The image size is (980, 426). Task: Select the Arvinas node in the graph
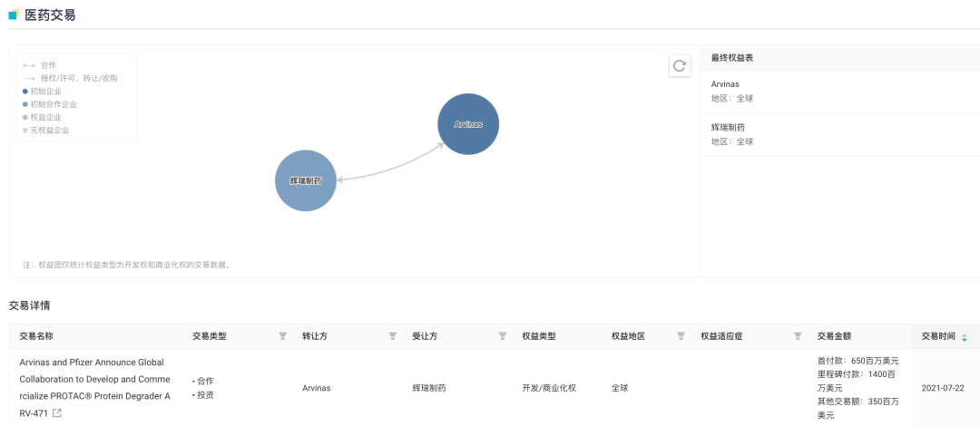(468, 124)
